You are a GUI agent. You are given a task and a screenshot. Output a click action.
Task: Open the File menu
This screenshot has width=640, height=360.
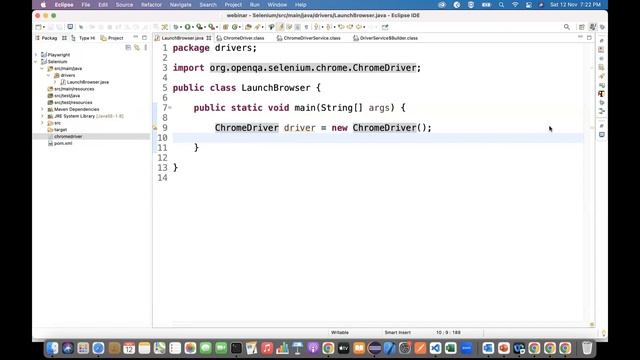[85, 5]
